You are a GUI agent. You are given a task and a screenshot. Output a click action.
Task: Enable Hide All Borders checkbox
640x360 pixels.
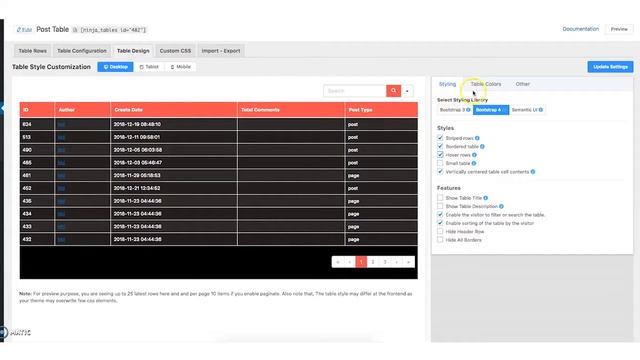pos(440,240)
